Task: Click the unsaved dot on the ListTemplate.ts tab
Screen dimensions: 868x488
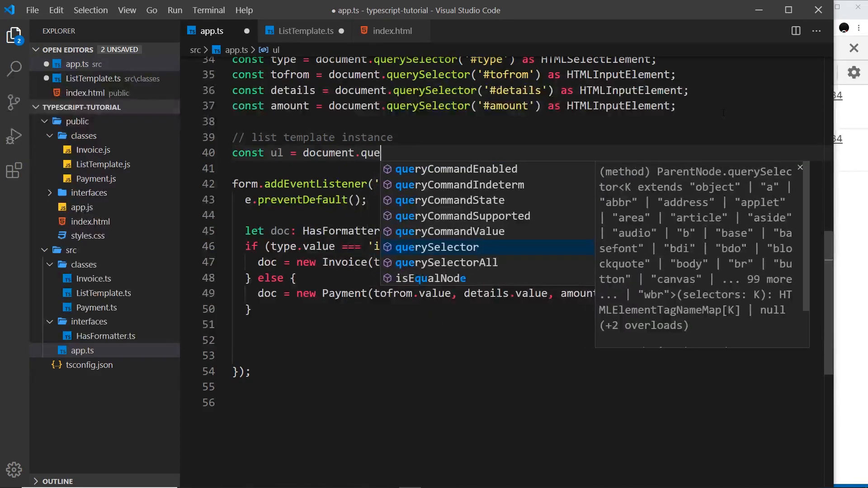Action: 341,31
